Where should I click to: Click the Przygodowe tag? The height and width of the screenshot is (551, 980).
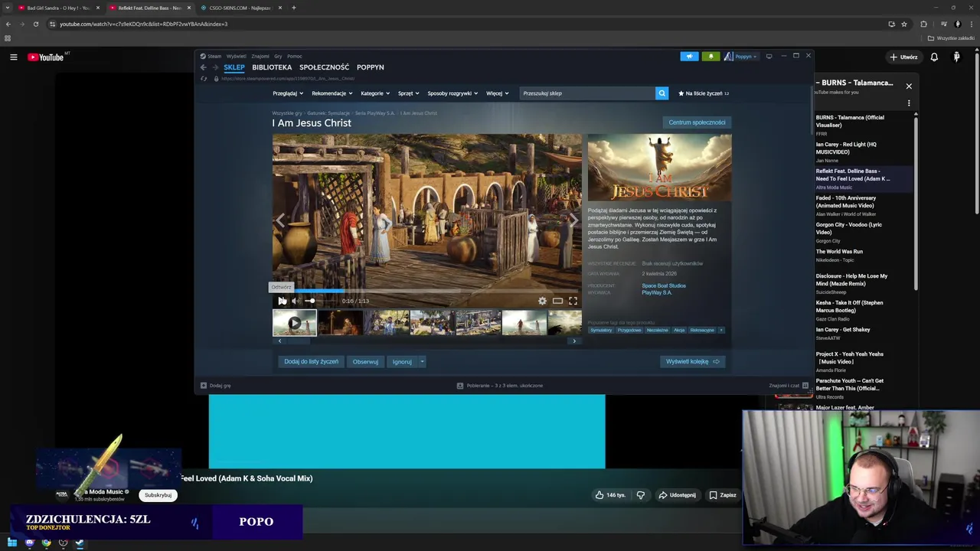tap(630, 330)
